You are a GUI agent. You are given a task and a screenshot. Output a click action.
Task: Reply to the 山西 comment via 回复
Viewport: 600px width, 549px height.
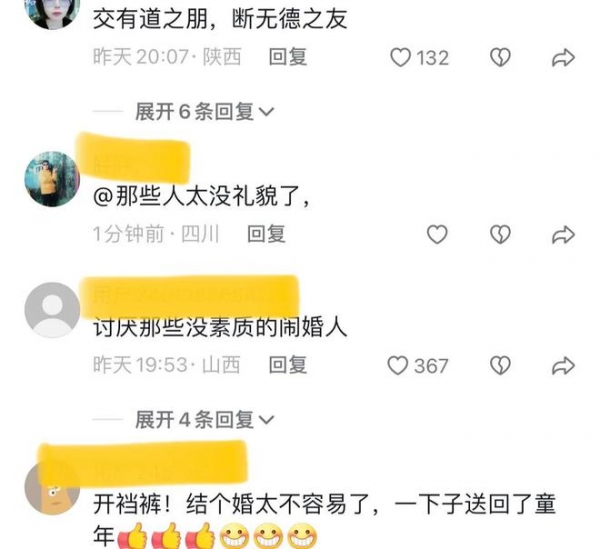coord(288,365)
